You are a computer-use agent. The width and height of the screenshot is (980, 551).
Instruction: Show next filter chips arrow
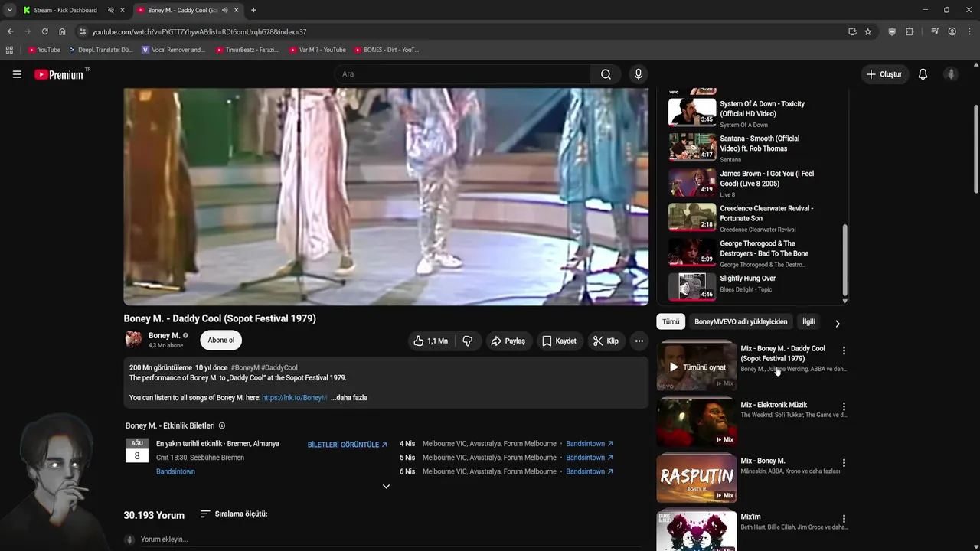click(838, 323)
